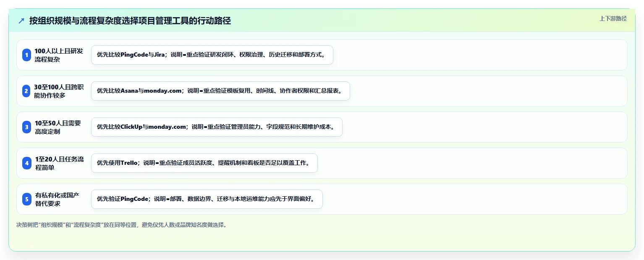
Task: Click the box '优先比较ClickUp与monday.com'
Action: click(217, 127)
